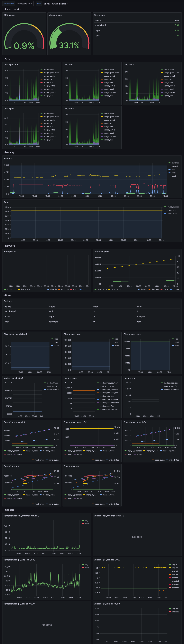Toggle err_out series in Interface: eth0 legend
This screenshot has height=644, width=184.
pyautogui.click(x=176, y=289)
